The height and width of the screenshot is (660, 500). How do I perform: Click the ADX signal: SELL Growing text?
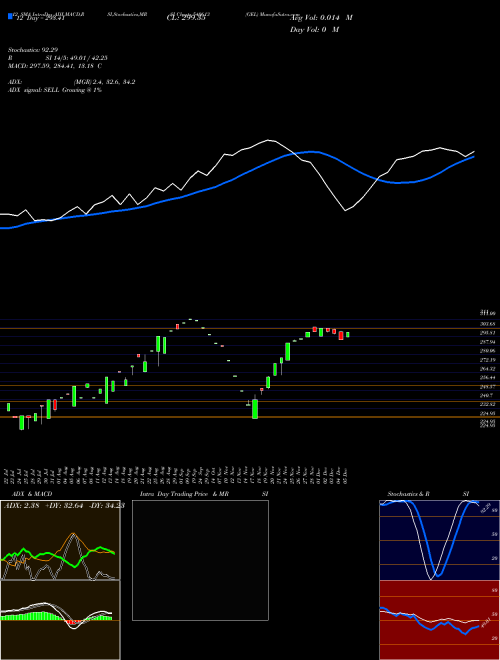coord(55,90)
